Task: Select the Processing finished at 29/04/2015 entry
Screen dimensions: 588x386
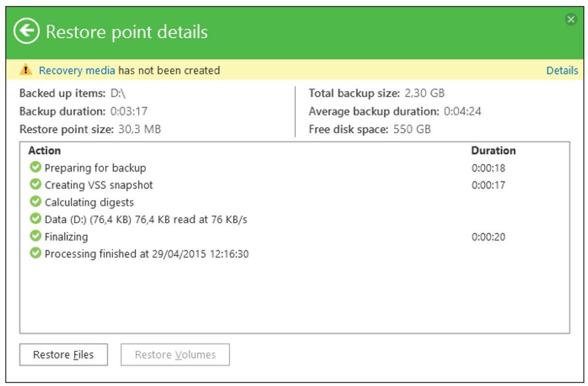Action: click(x=146, y=254)
